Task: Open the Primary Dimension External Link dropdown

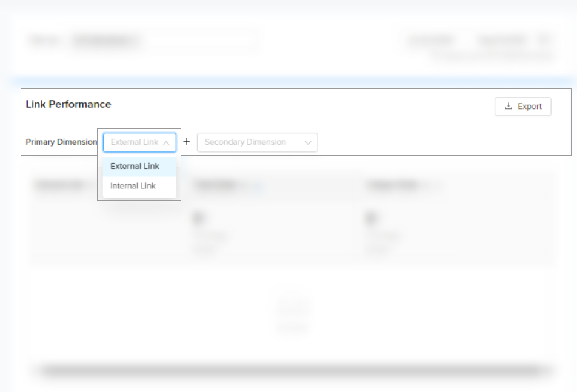Action: pyautogui.click(x=135, y=142)
